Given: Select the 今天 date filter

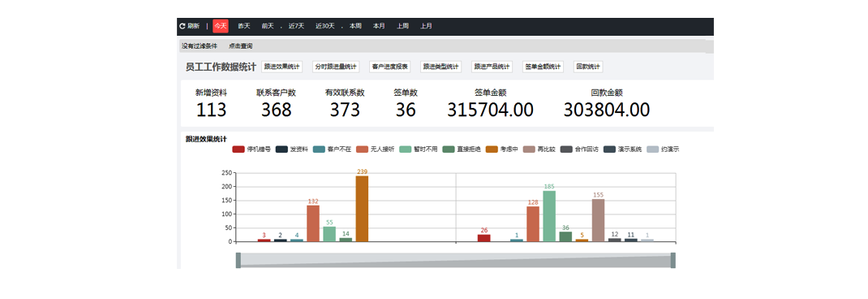Looking at the screenshot, I should click(x=221, y=26).
